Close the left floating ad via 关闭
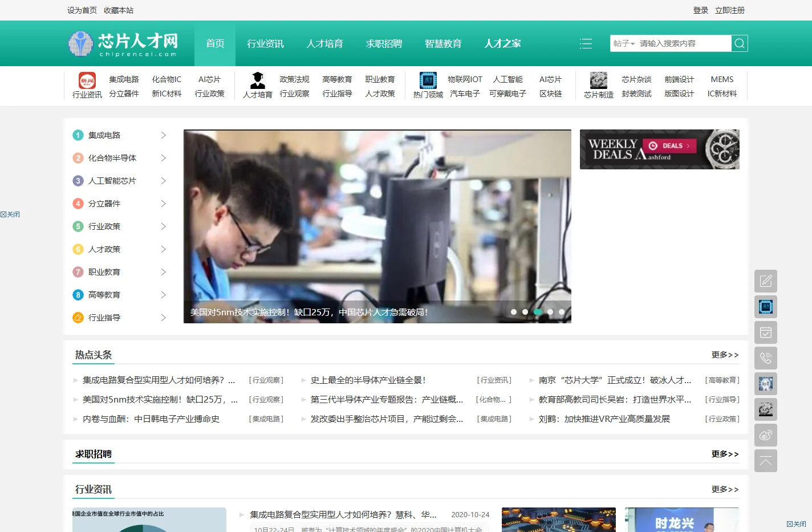812x532 pixels. (10, 214)
